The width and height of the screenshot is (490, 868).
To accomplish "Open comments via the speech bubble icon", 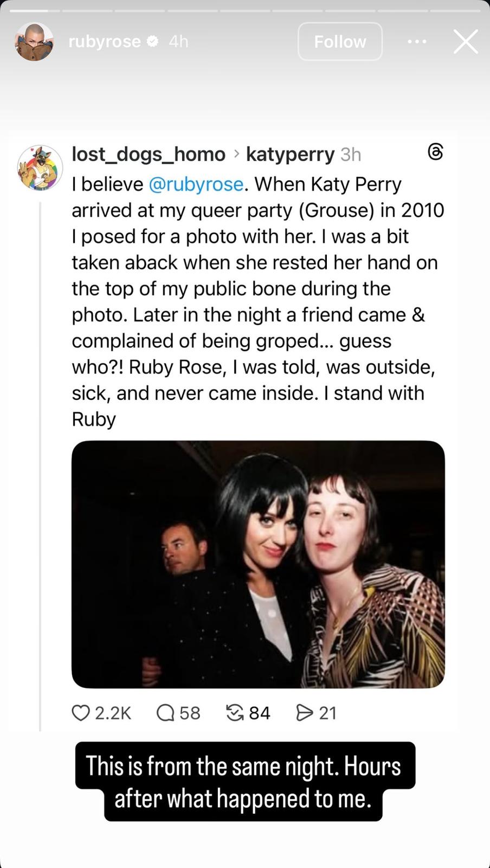I will (x=165, y=712).
